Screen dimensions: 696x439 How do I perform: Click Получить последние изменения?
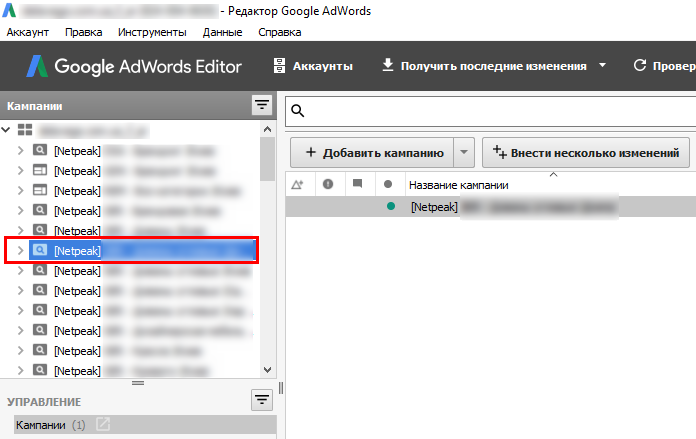[484, 66]
